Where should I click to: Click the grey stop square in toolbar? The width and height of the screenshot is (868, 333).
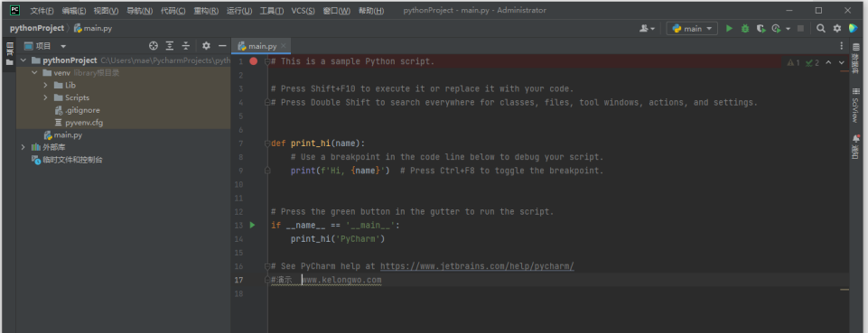pyautogui.click(x=800, y=28)
